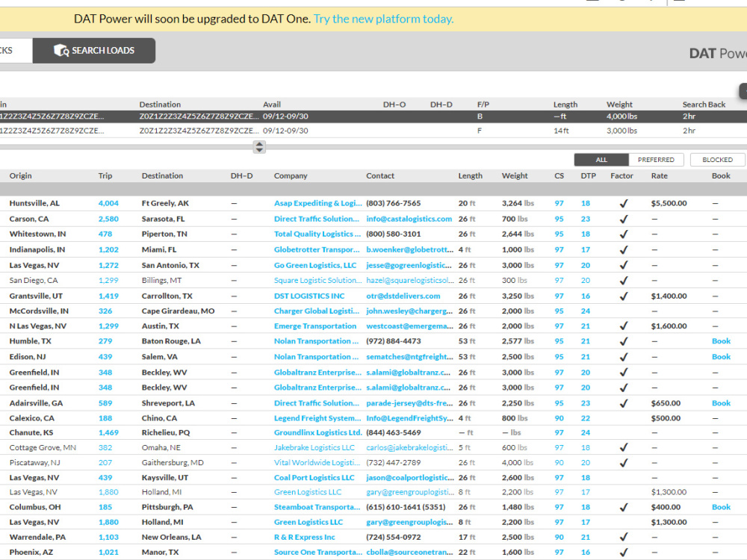
Task: Open Emerge Transportation company link
Action: (315, 326)
